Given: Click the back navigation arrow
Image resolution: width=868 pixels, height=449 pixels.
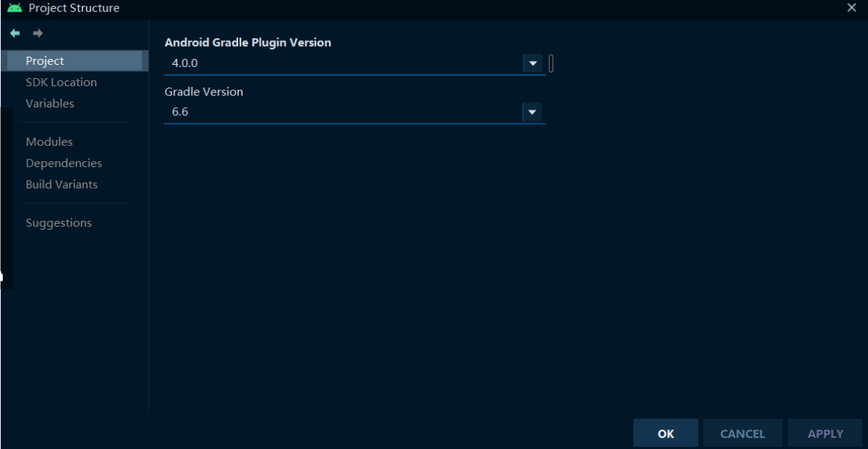Looking at the screenshot, I should 15,34.
